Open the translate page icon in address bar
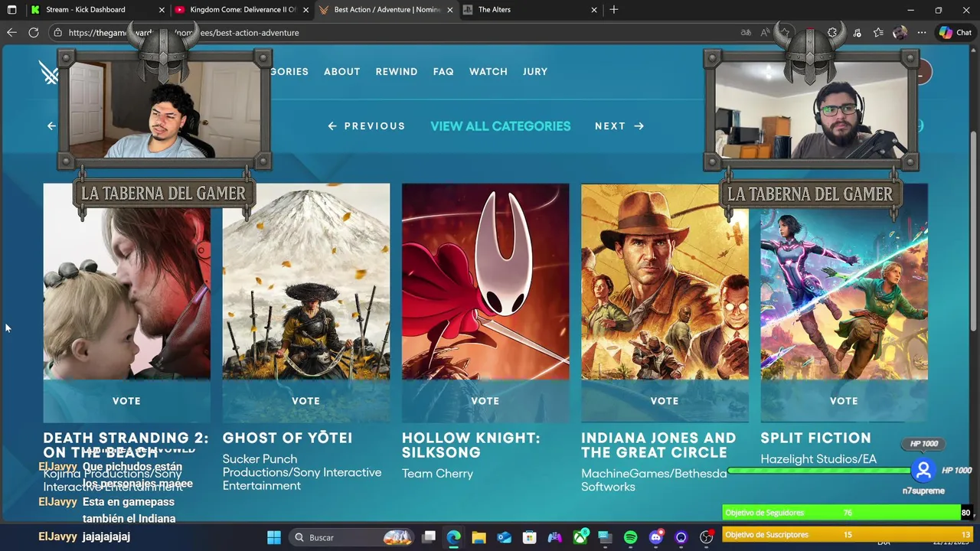The image size is (980, 551). coord(746,32)
